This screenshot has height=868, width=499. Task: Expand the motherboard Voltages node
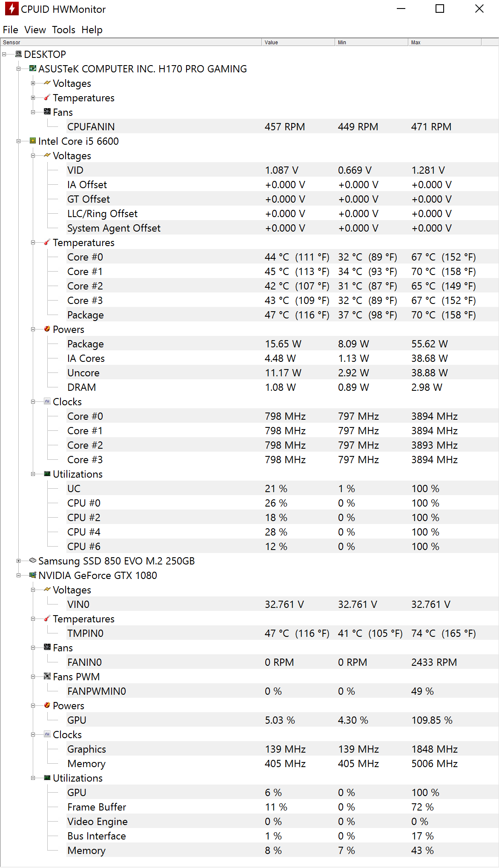coord(33,83)
